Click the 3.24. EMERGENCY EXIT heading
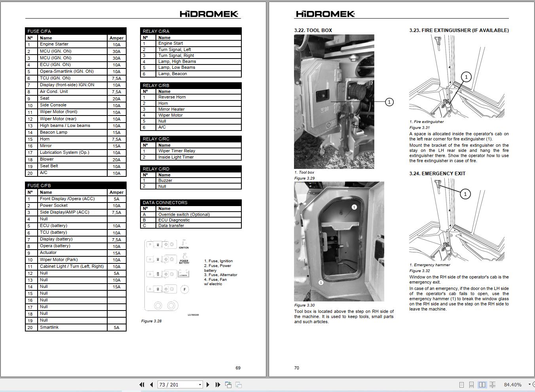Viewport: 535px width, 392px height. [x=437, y=173]
